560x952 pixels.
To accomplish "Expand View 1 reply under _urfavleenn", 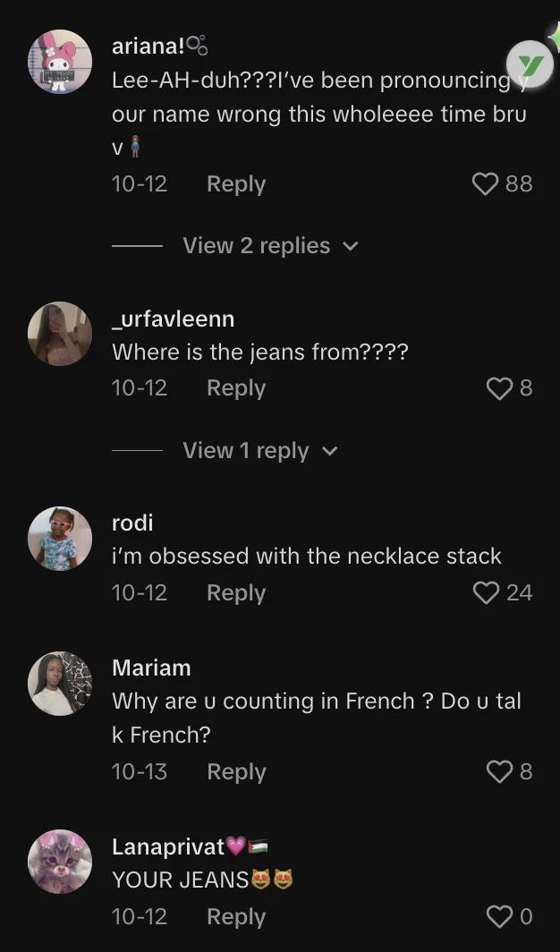I will point(246,451).
